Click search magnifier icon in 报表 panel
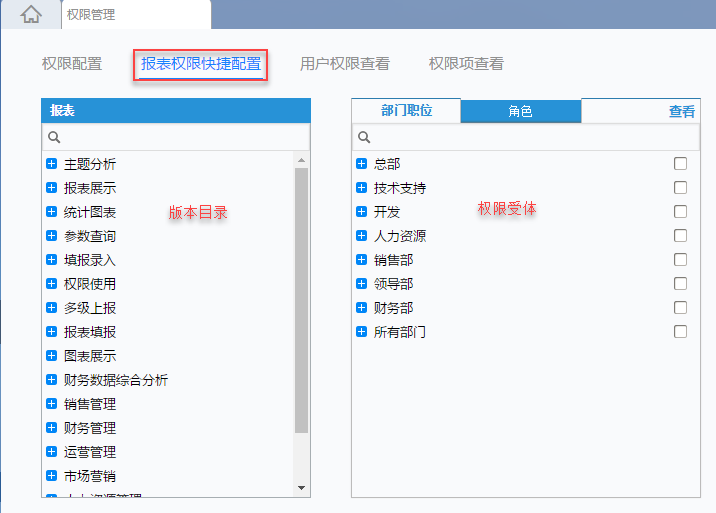Viewport: 716px width, 513px height. point(54,137)
